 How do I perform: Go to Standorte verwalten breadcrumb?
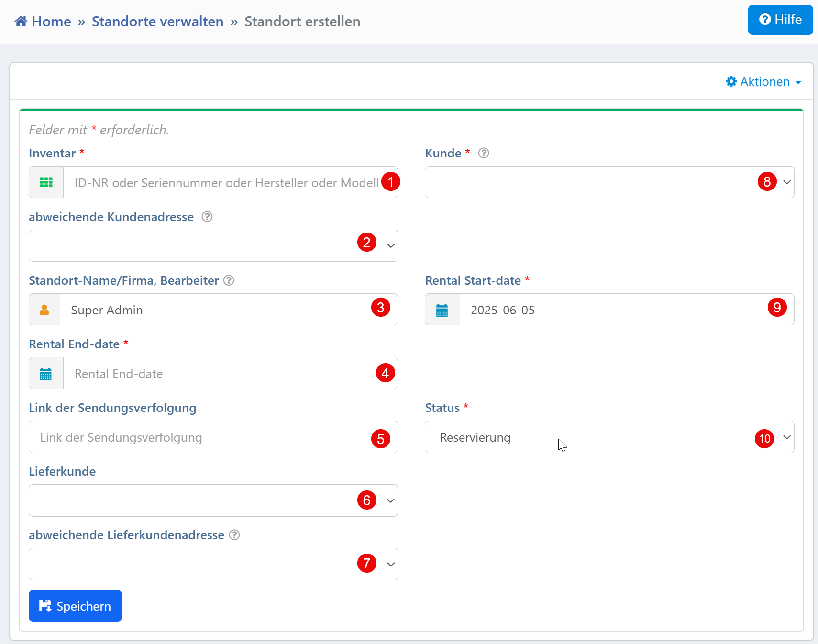coord(157,22)
